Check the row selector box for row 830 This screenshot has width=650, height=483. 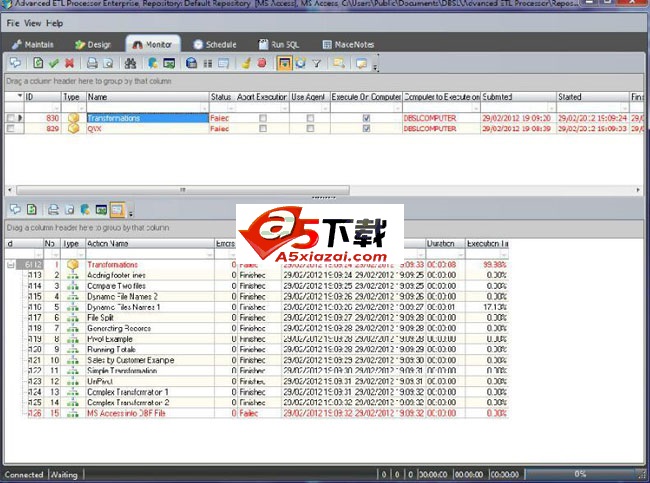(x=10, y=118)
